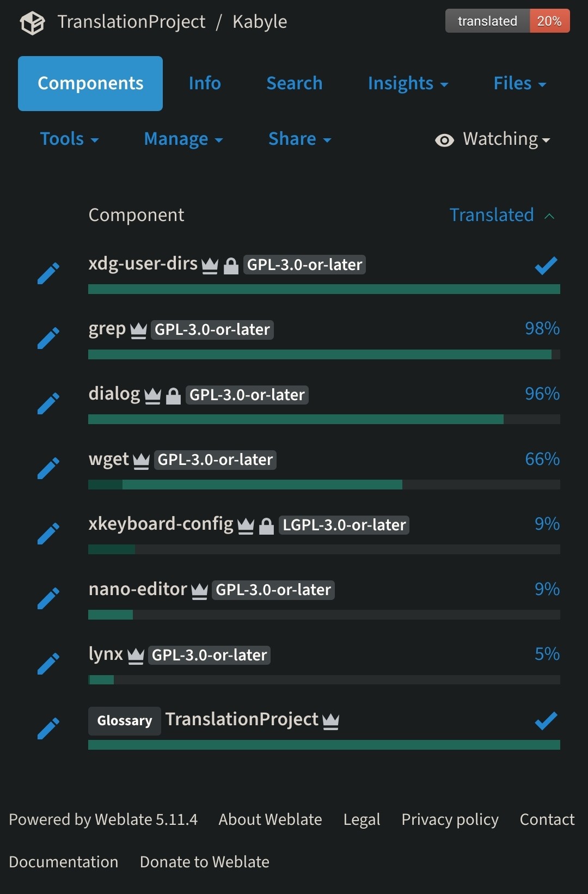The height and width of the screenshot is (894, 588).
Task: Click the pencil edit icon beside wget
Action: click(48, 468)
